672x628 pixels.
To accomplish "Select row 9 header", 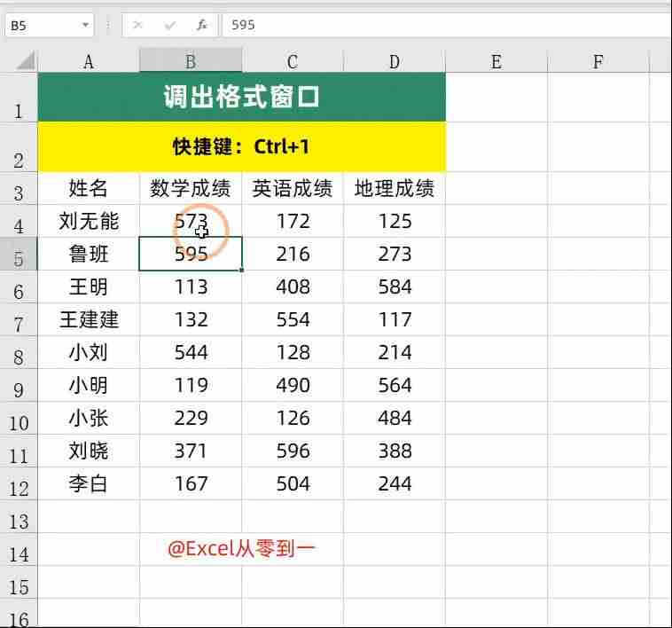I will 19,385.
